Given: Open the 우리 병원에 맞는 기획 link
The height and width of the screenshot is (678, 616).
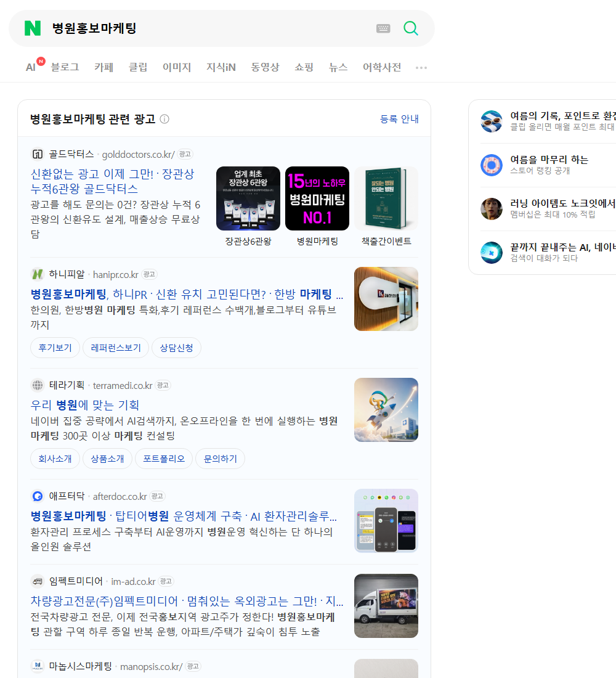Looking at the screenshot, I should point(85,405).
